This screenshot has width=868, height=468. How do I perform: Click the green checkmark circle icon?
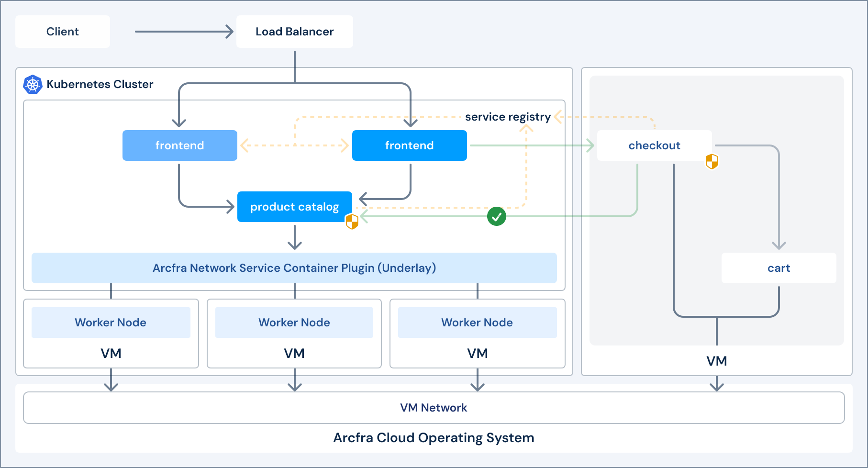tap(497, 216)
